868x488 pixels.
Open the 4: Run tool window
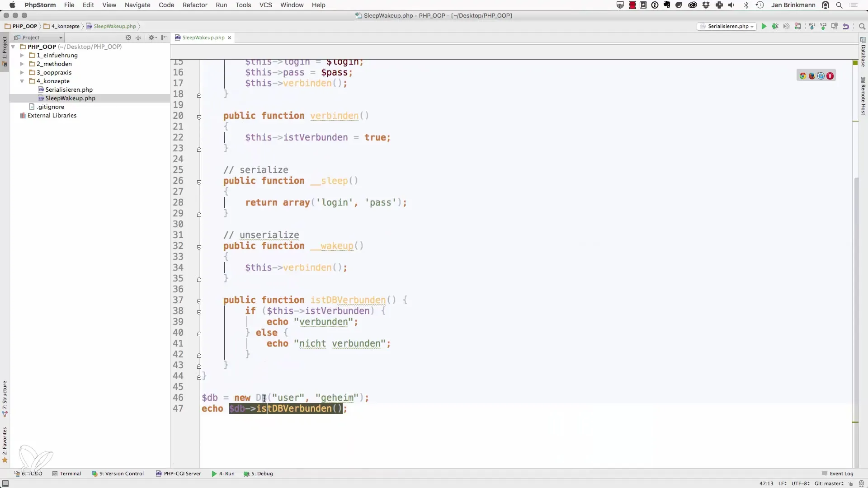tap(223, 474)
